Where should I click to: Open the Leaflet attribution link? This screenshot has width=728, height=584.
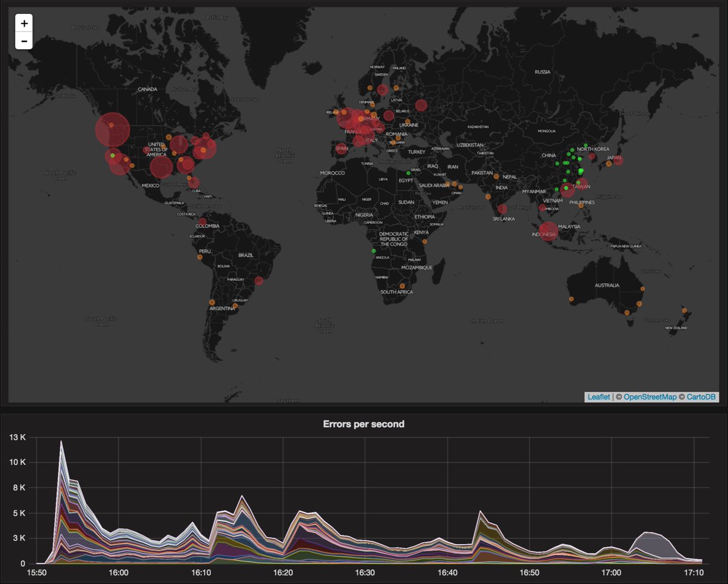[x=599, y=397]
